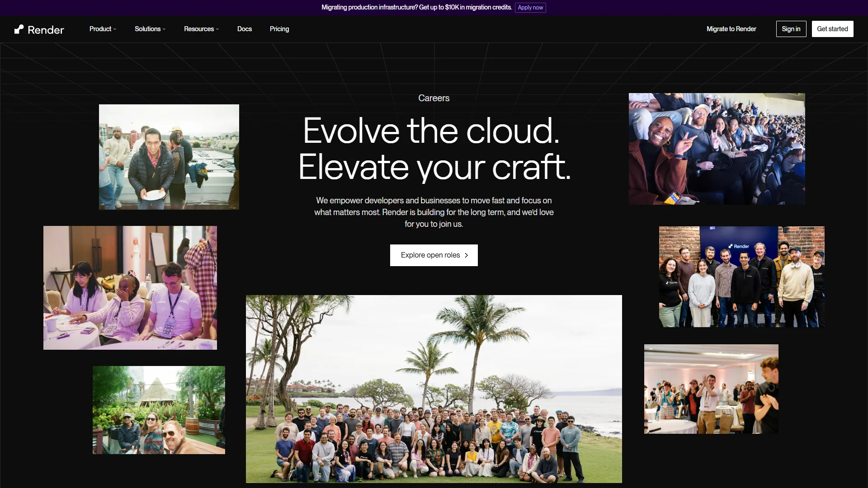Click the Explore open roles button
This screenshot has height=488, width=868.
pos(434,255)
